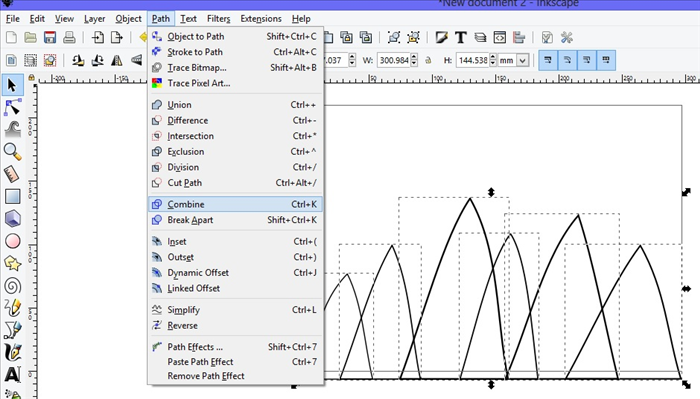Click the New document icon
The width and height of the screenshot is (700, 399).
click(11, 37)
